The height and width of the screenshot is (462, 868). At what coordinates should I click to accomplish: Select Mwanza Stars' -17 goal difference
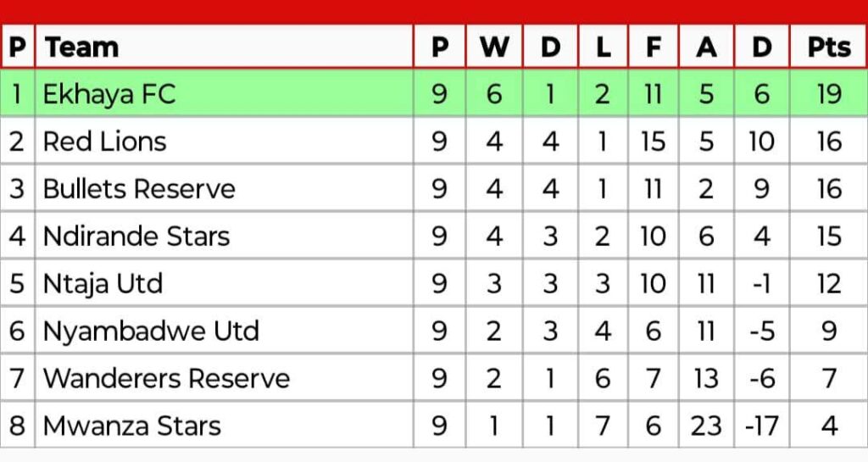(762, 426)
